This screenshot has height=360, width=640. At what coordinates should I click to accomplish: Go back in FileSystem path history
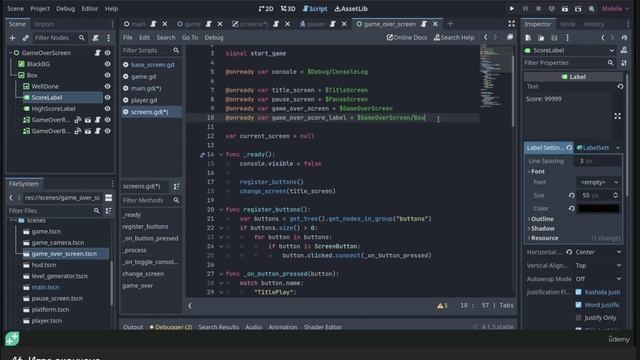tap(11, 198)
